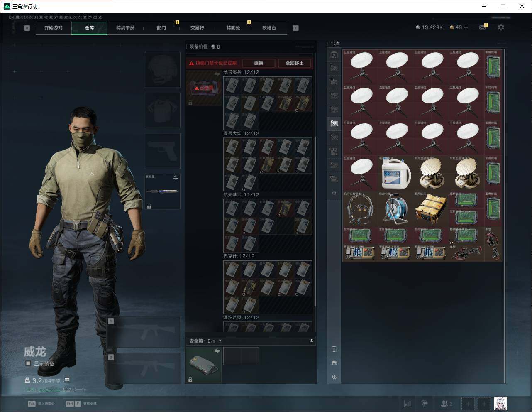
Task: Click the 转移全部 shortcut button
Action: pyautogui.click(x=81, y=404)
